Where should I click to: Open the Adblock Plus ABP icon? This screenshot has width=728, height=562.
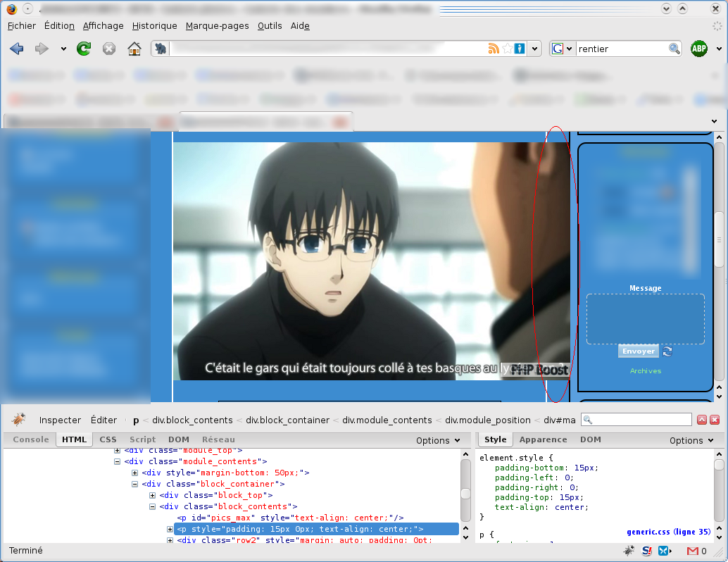click(x=698, y=49)
